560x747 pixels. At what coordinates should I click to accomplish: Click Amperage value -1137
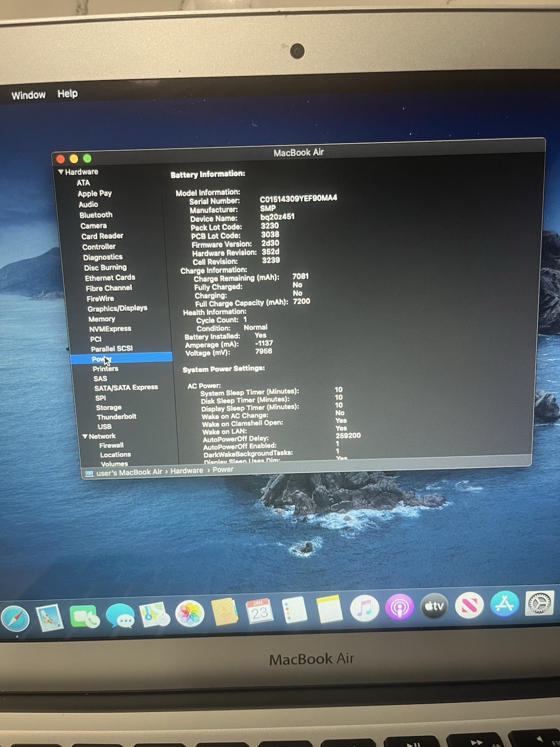264,343
